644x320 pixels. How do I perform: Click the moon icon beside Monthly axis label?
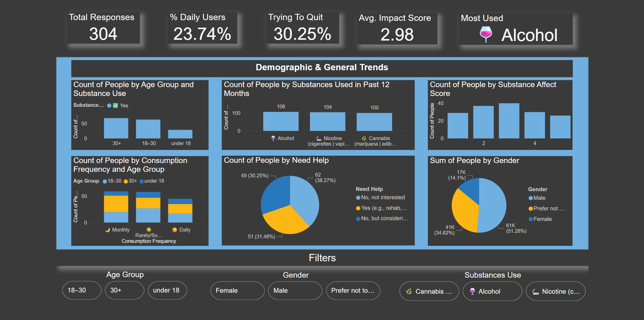108,230
